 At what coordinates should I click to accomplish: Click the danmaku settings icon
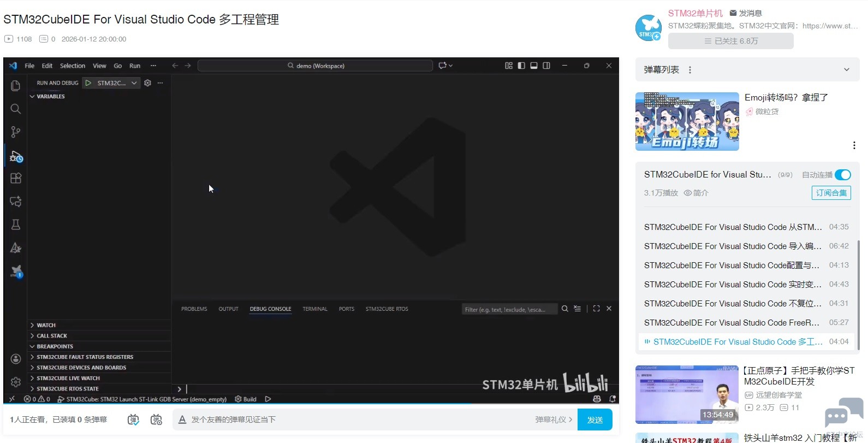(x=156, y=420)
